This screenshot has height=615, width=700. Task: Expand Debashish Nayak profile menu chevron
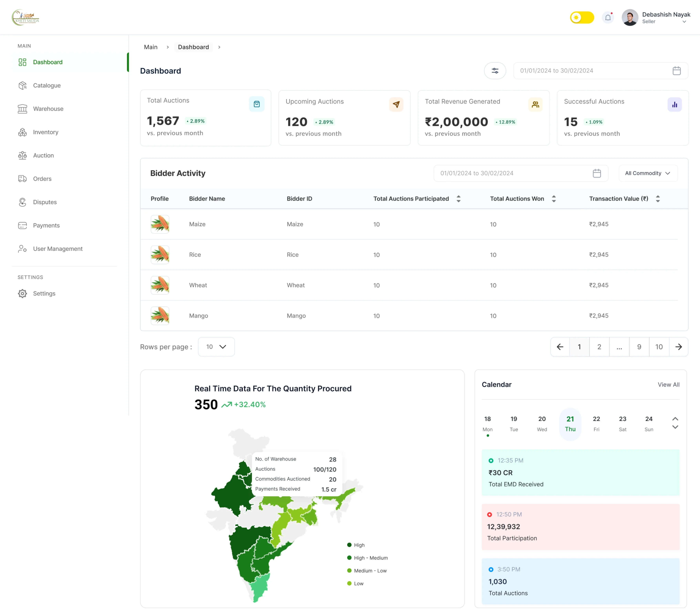684,22
